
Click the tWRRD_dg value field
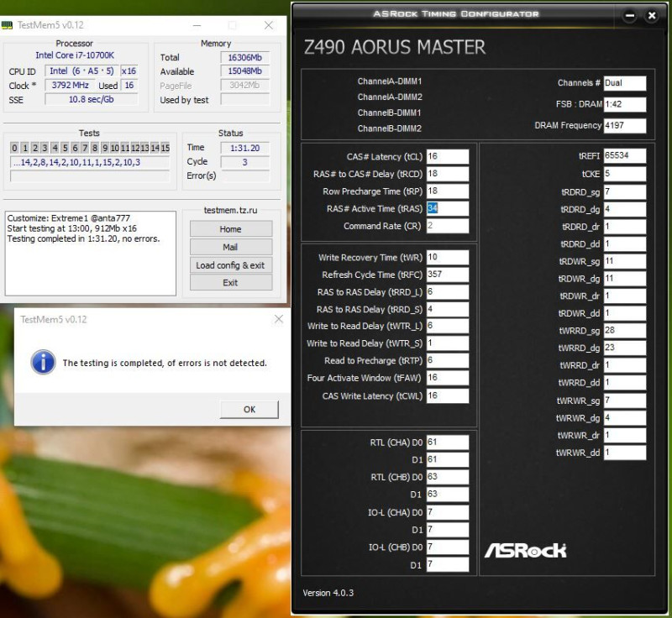[625, 348]
